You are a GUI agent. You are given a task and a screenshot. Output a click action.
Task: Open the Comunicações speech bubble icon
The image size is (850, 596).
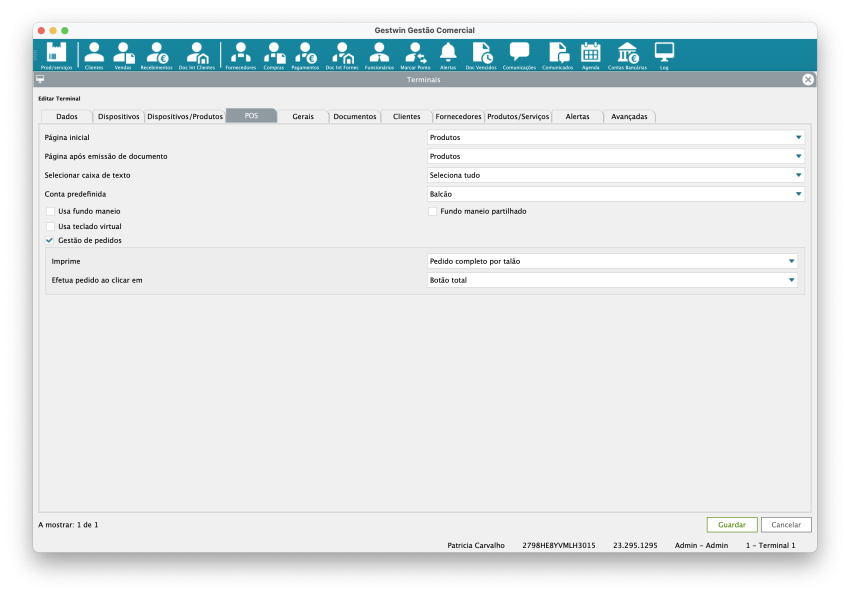click(x=519, y=54)
